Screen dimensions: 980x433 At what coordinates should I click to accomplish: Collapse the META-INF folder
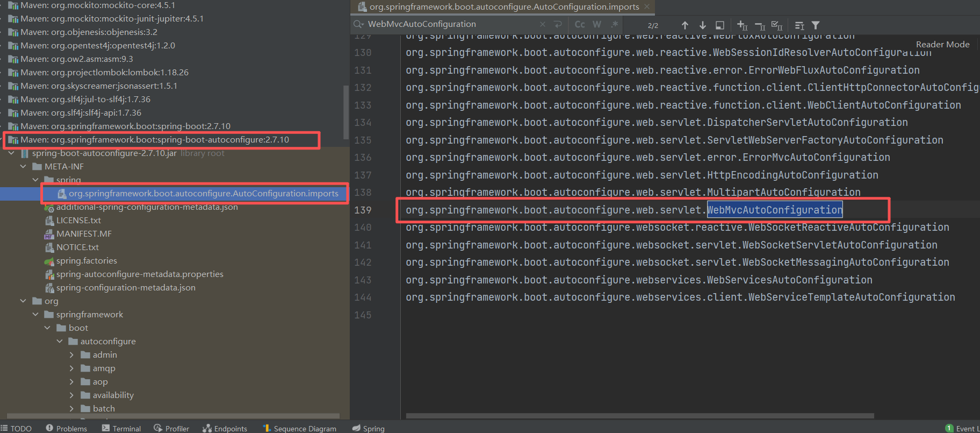point(23,167)
